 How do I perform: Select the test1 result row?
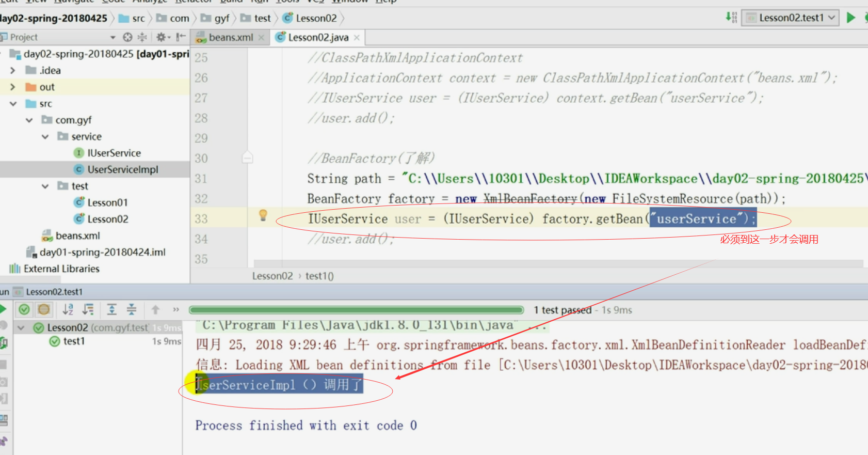click(98, 341)
